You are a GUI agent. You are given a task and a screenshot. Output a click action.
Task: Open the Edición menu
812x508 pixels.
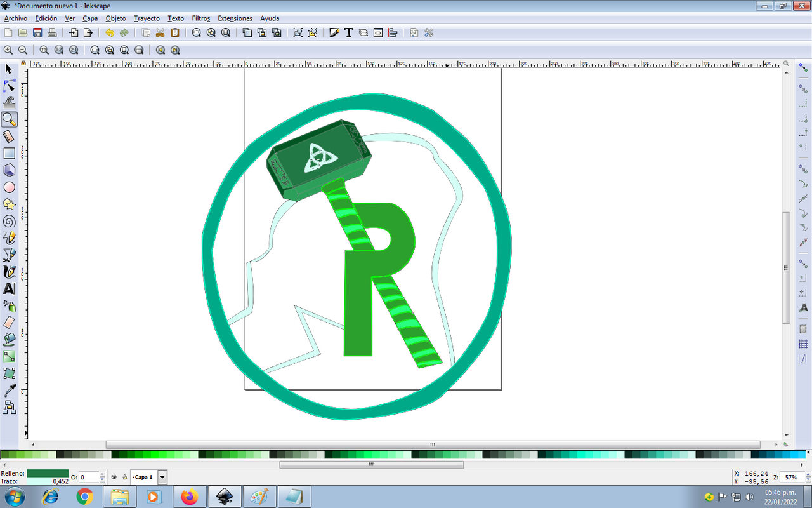(46, 18)
